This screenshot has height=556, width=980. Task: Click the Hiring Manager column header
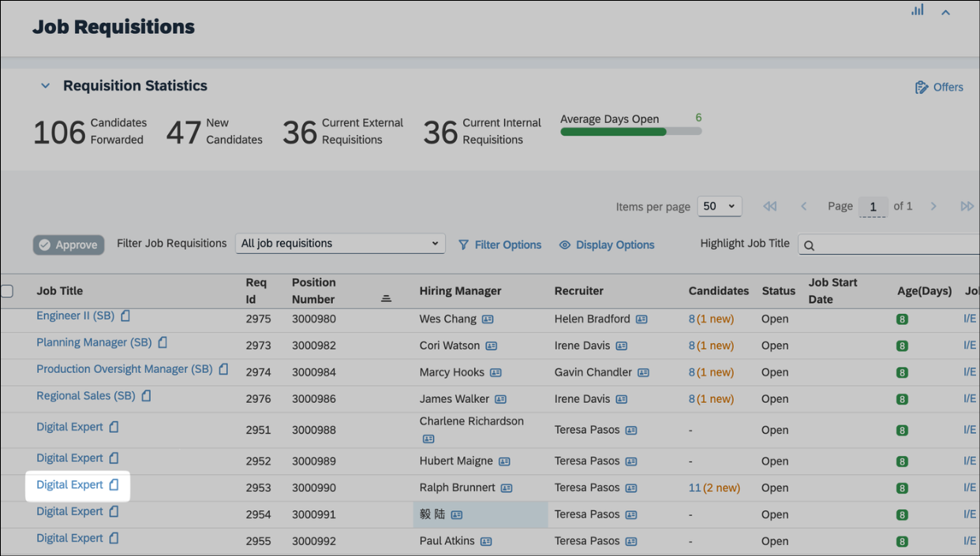[460, 291]
